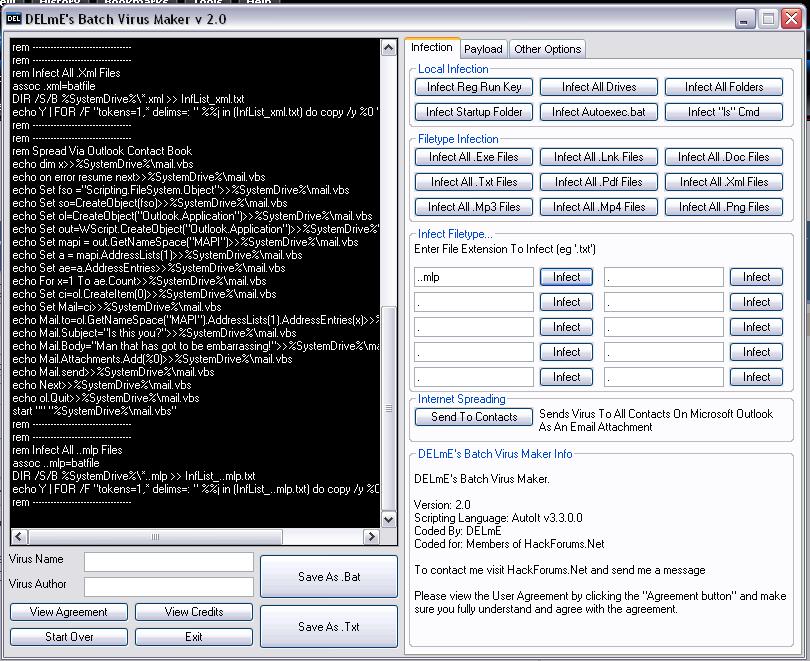Click the "Coded for: Members of HackForums.Net" text
This screenshot has width=810, height=661.
(509, 544)
